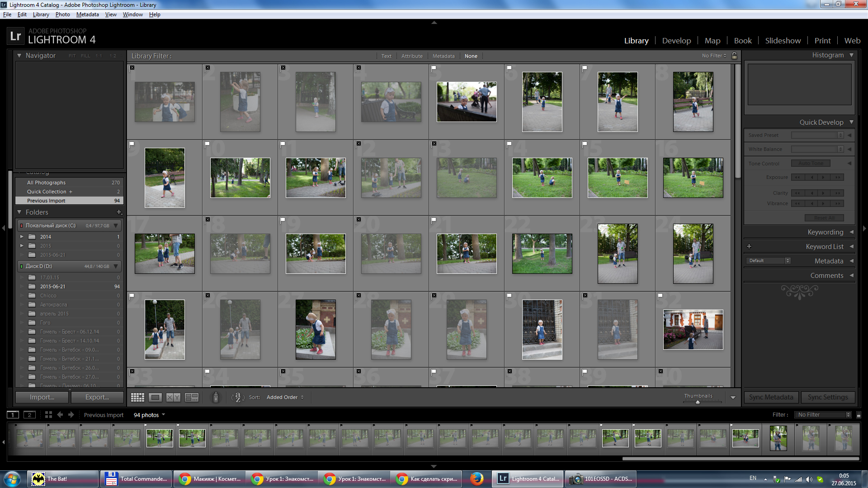Open Survey view icon in toolbar
Viewport: 868px width, 488px height.
pos(192,398)
